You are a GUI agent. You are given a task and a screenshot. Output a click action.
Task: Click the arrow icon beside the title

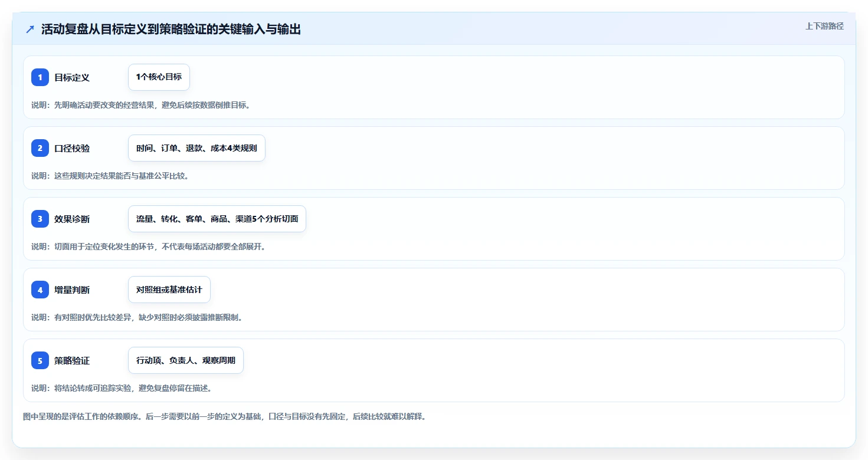click(x=30, y=29)
